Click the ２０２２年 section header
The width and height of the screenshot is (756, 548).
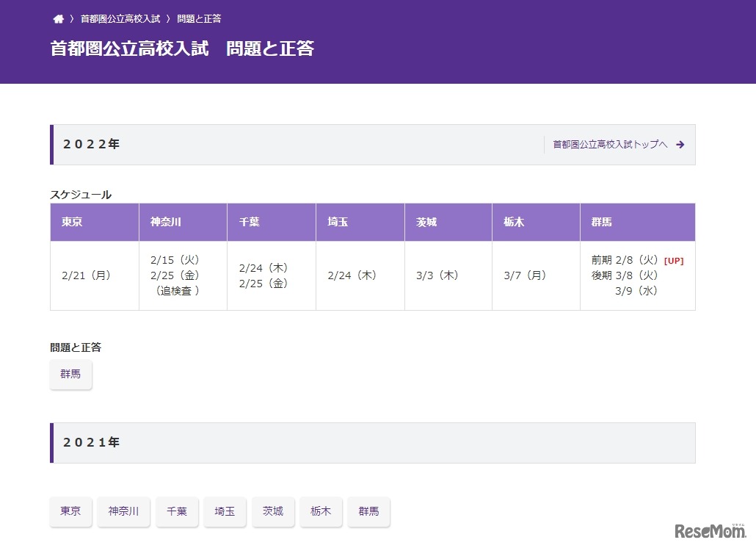[x=91, y=144]
